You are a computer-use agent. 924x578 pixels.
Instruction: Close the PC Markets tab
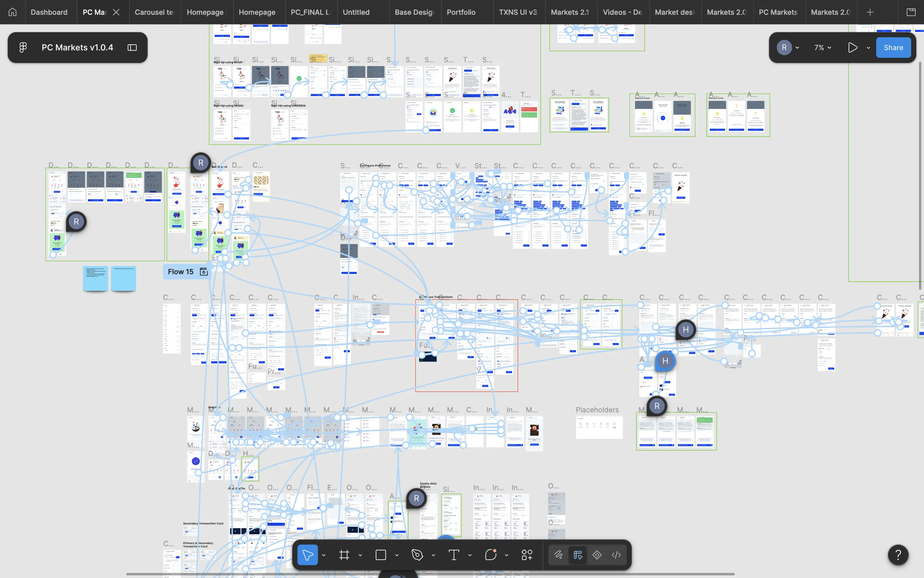click(x=116, y=12)
